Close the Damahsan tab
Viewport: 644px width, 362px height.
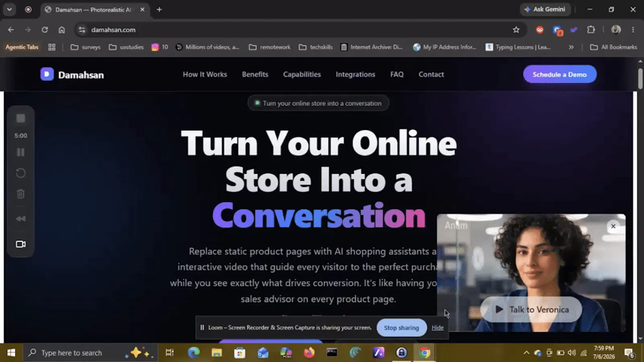142,10
